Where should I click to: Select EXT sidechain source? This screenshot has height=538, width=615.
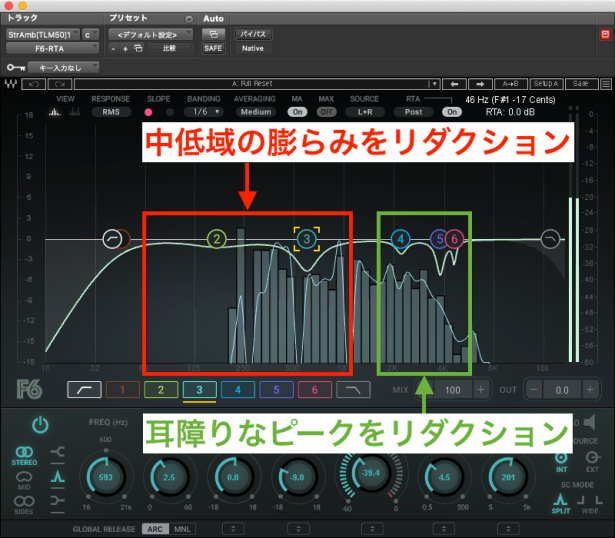coord(592,462)
